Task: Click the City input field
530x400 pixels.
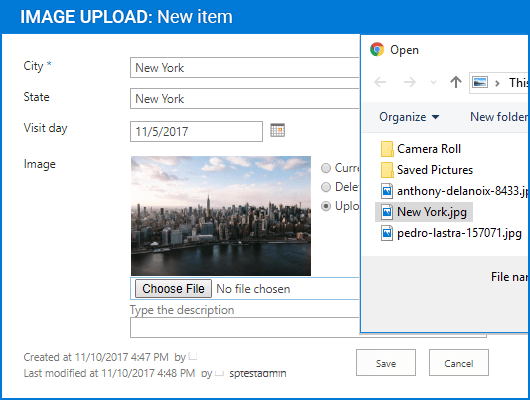Action: pyautogui.click(x=244, y=68)
